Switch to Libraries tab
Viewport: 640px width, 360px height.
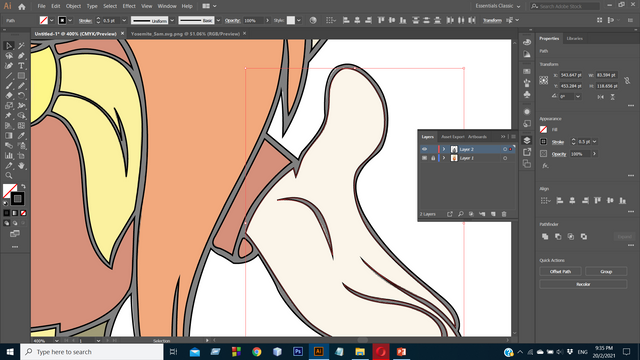tap(575, 38)
